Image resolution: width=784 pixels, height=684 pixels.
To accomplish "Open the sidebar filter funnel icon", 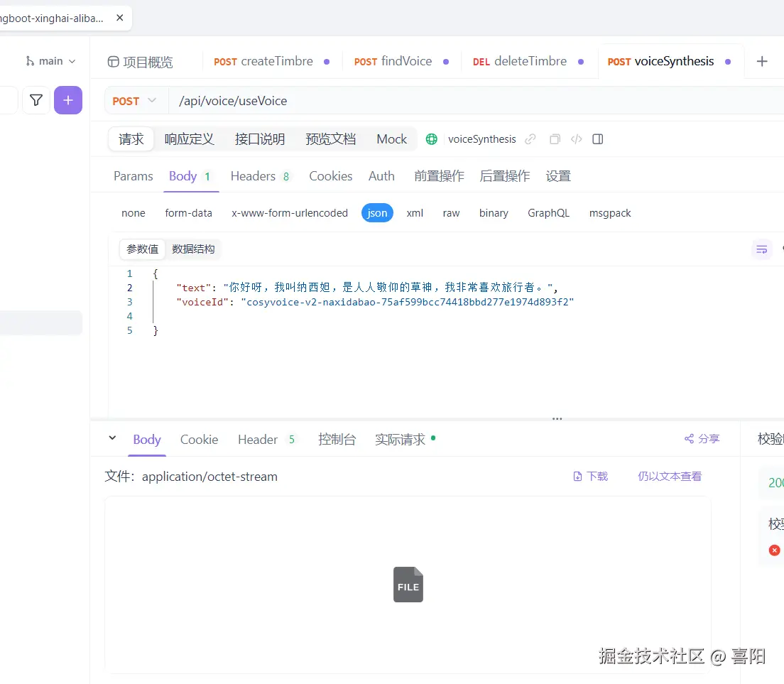I will [36, 100].
